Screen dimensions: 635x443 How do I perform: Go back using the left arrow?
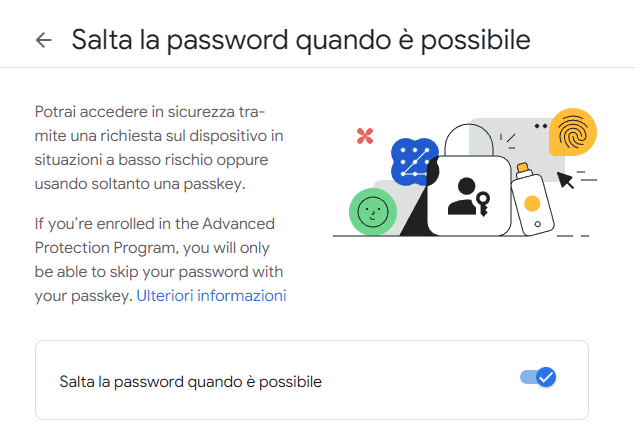[43, 40]
